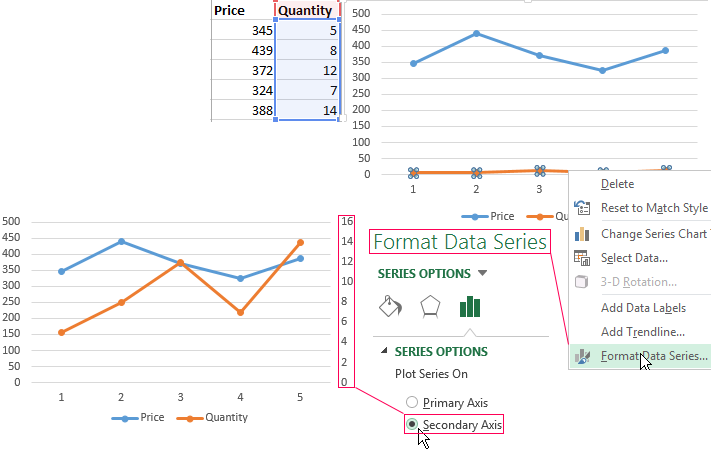Click the Select Data table icon
The height and width of the screenshot is (450, 711).
582,257
